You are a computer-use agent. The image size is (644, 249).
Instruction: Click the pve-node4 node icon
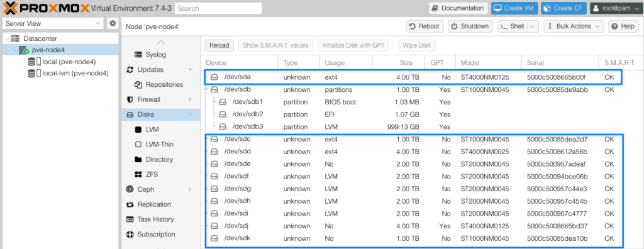[x=24, y=50]
